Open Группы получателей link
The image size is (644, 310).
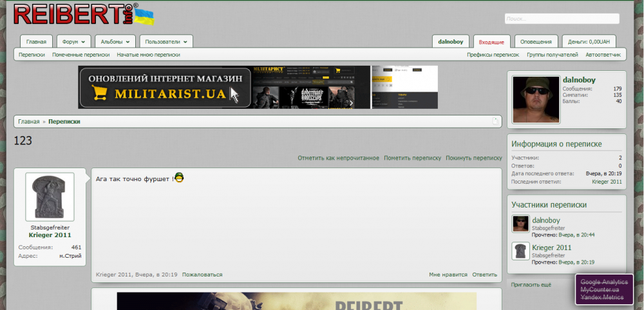click(x=553, y=55)
